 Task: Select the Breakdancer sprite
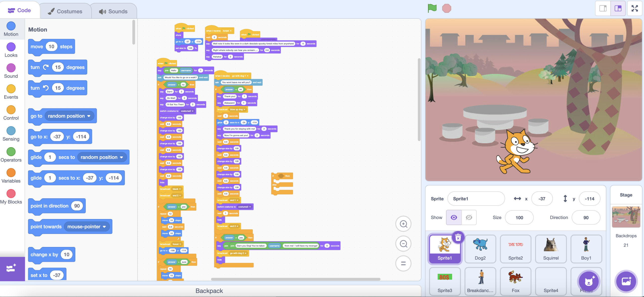tap(480, 281)
